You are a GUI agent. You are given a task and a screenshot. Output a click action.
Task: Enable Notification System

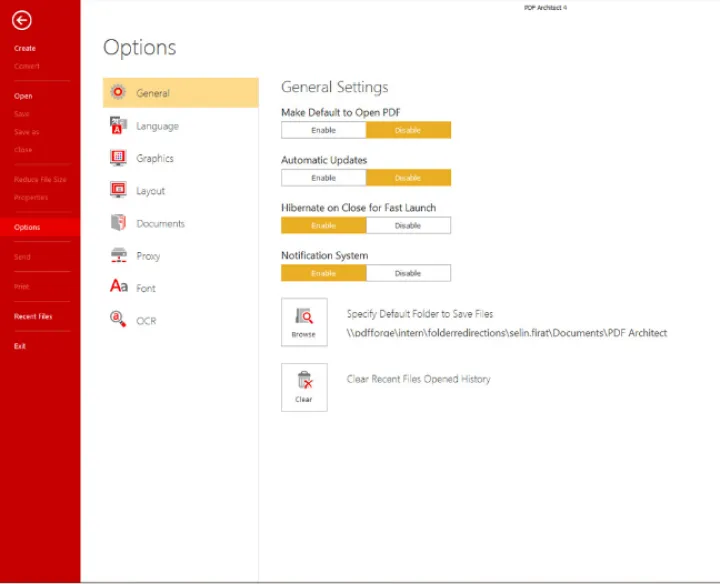pyautogui.click(x=323, y=273)
